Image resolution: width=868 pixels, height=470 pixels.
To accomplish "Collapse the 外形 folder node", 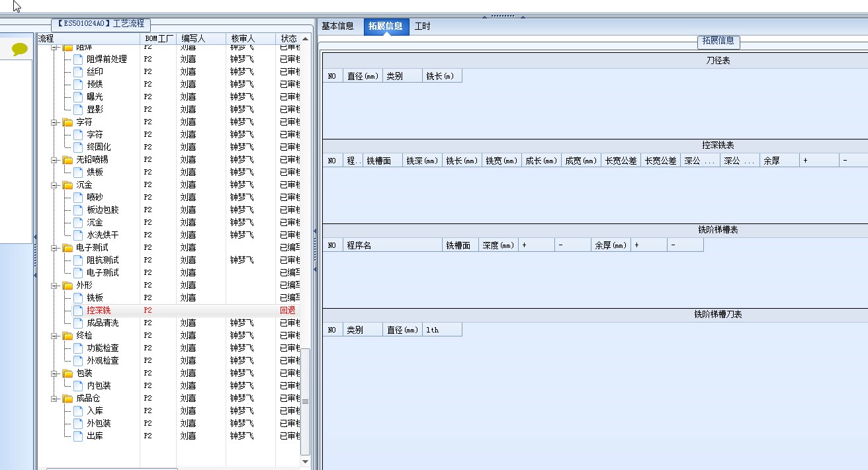I will point(54,285).
